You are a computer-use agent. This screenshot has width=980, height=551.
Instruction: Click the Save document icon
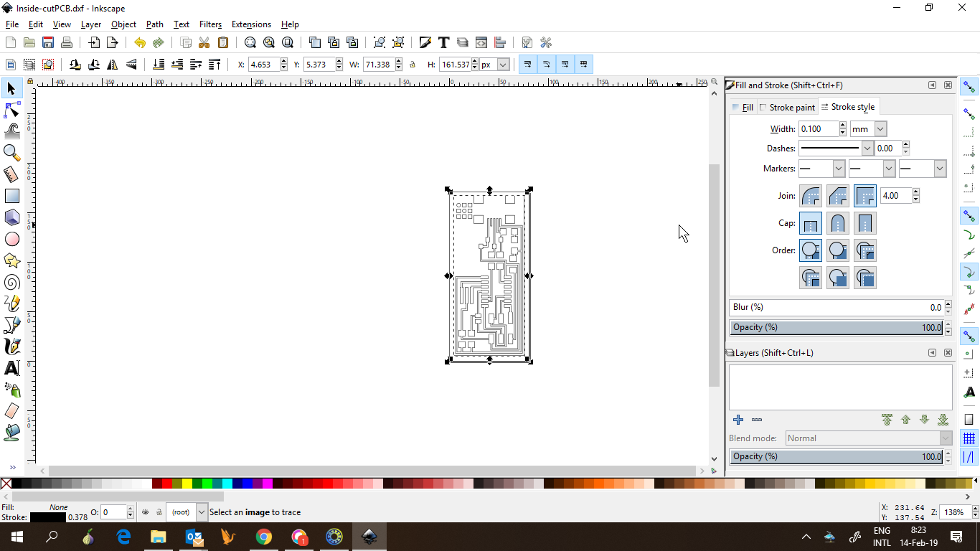coord(48,43)
